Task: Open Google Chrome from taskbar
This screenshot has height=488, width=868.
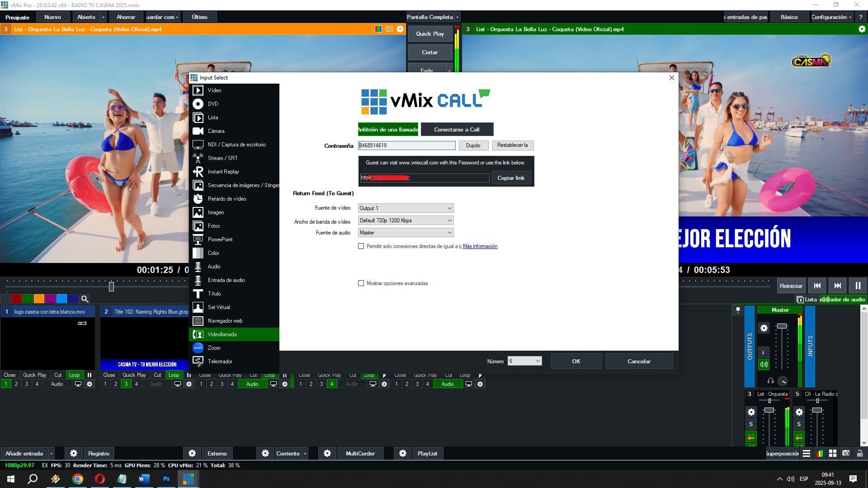Action: (x=78, y=479)
